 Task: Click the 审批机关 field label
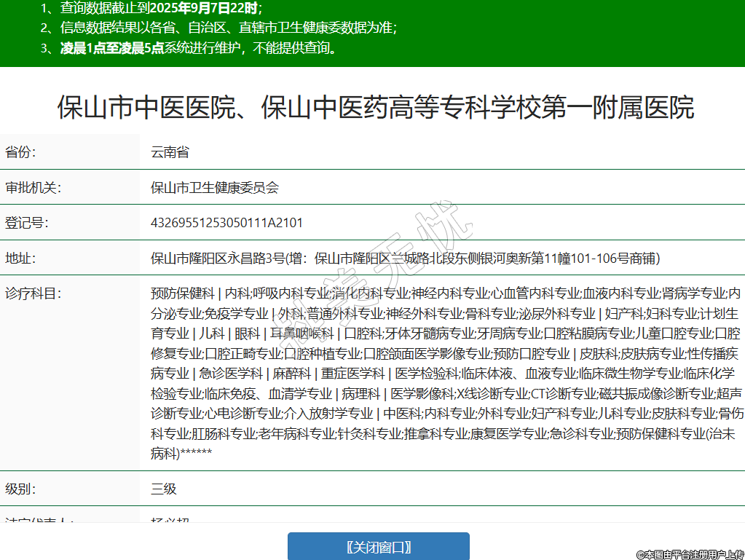(x=33, y=187)
